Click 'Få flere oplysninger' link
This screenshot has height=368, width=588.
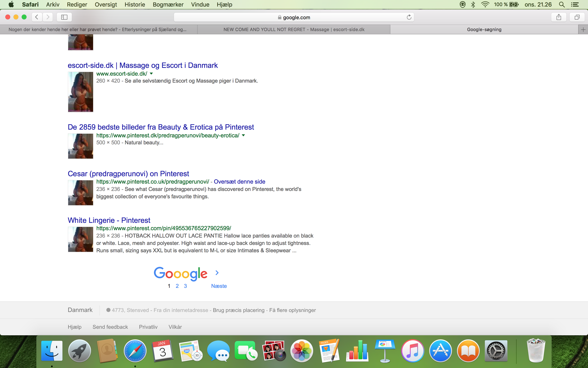click(292, 310)
